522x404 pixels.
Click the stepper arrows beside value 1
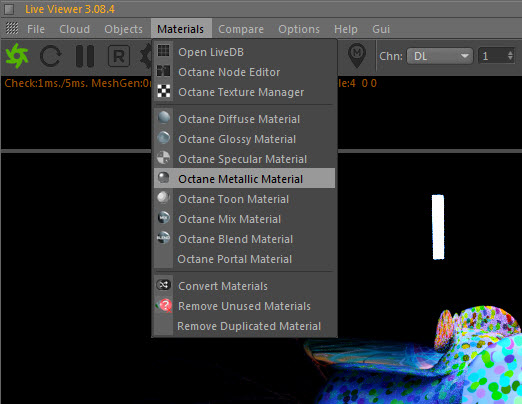510,56
